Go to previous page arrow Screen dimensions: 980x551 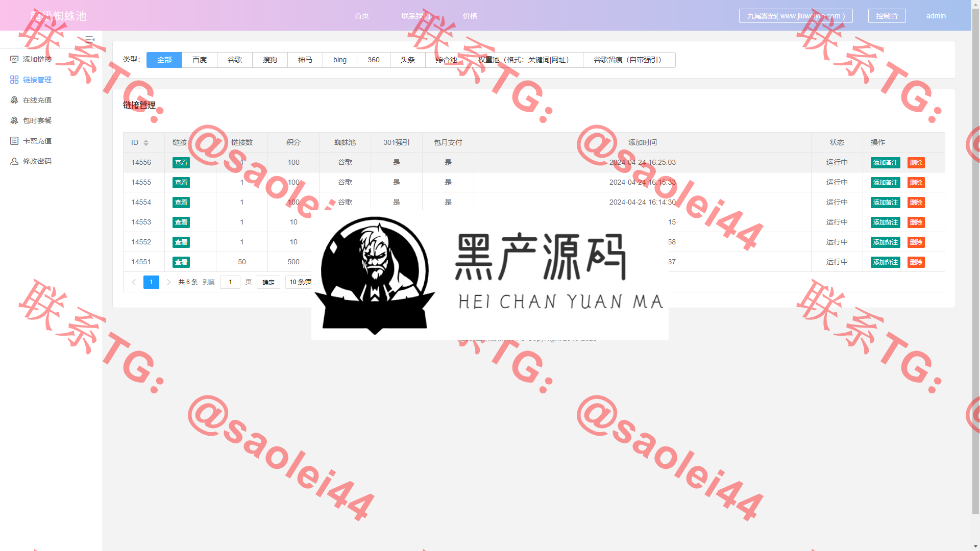pos(134,282)
